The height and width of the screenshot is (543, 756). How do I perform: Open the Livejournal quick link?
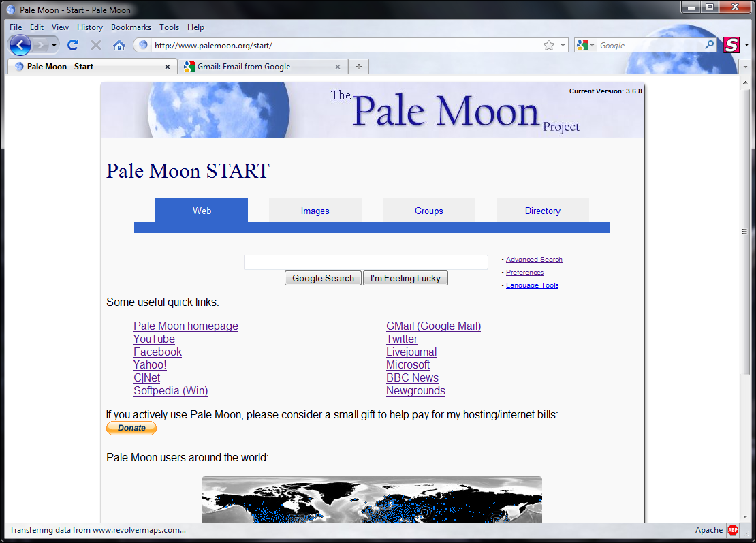pyautogui.click(x=411, y=352)
